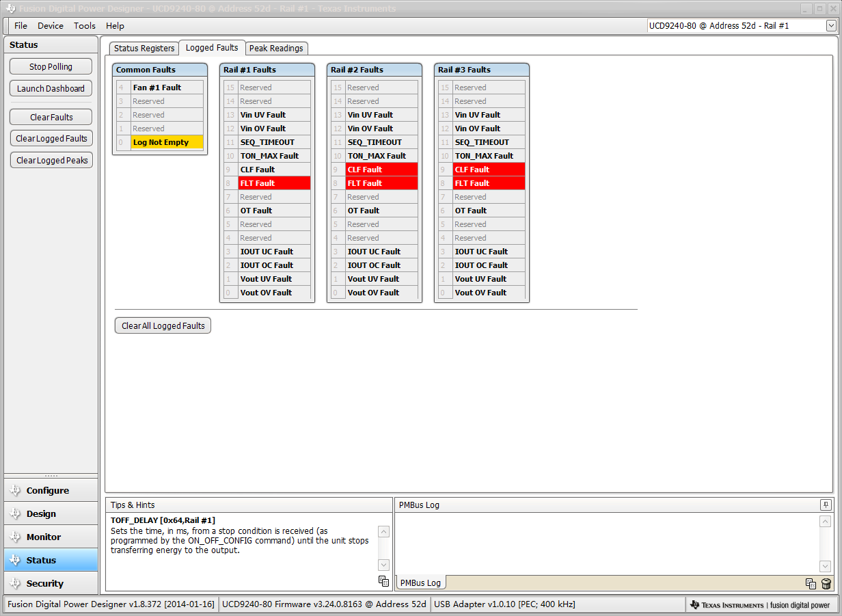842x616 pixels.
Task: Click Vin UV Fault in Rail #1
Action: (274, 115)
